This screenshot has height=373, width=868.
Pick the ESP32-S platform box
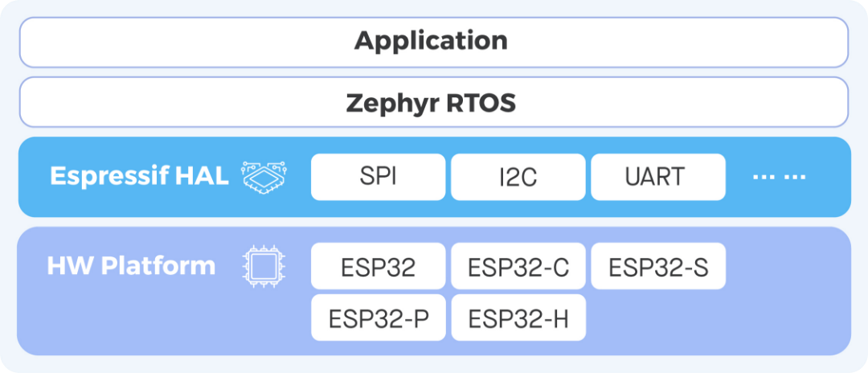(657, 266)
